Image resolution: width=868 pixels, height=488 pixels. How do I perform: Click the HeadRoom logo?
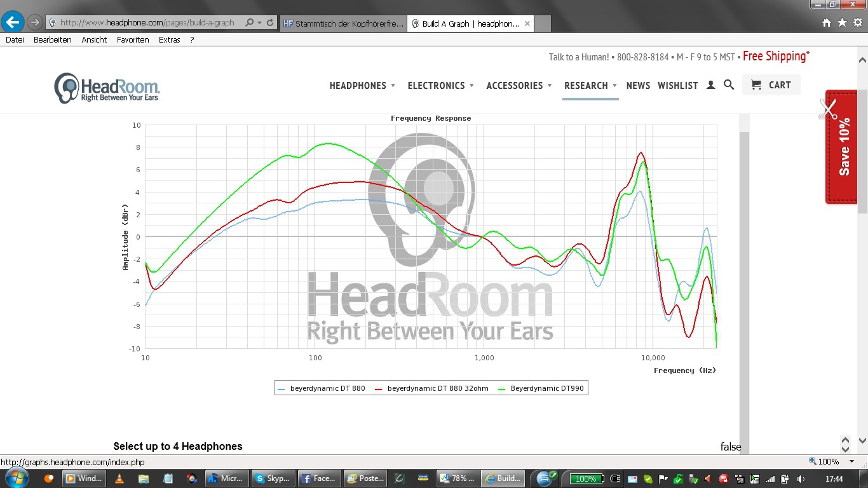click(107, 88)
